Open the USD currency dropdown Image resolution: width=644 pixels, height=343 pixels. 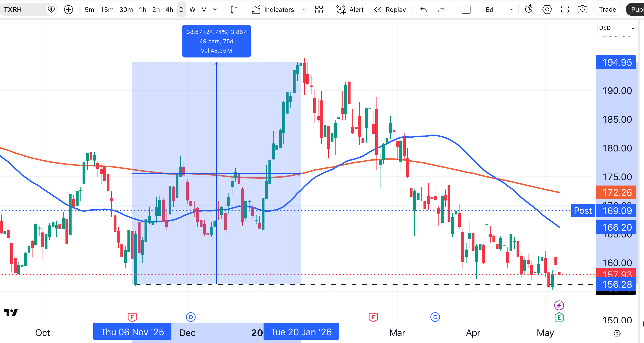616,28
